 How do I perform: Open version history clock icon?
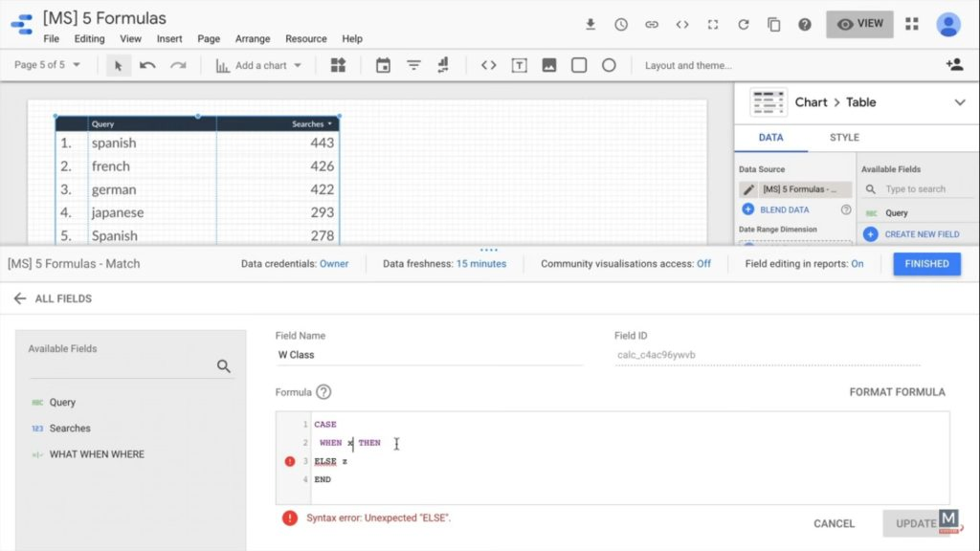coord(621,25)
